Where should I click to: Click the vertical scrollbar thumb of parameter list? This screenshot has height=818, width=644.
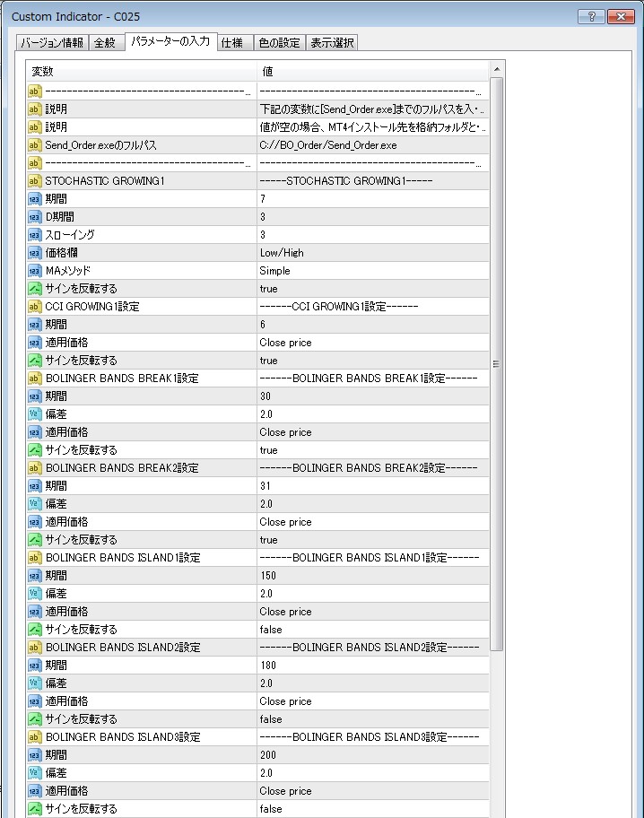[x=497, y=364]
